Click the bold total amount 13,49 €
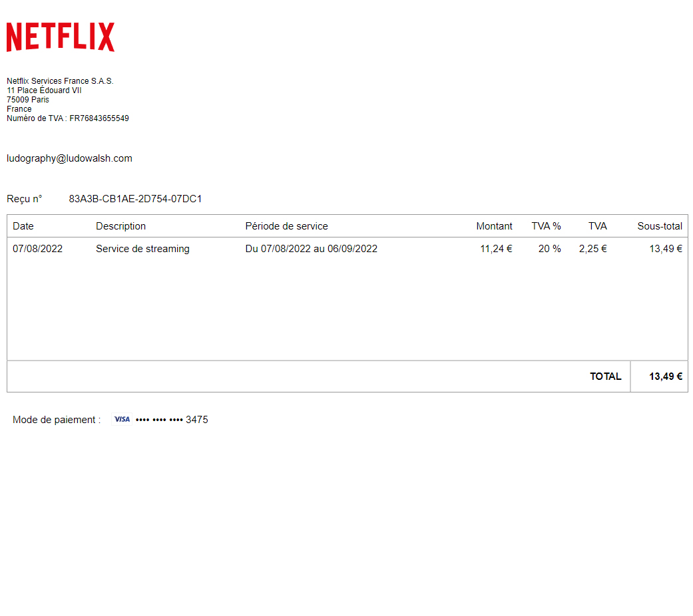Screen dimensions: 693x616 666,377
